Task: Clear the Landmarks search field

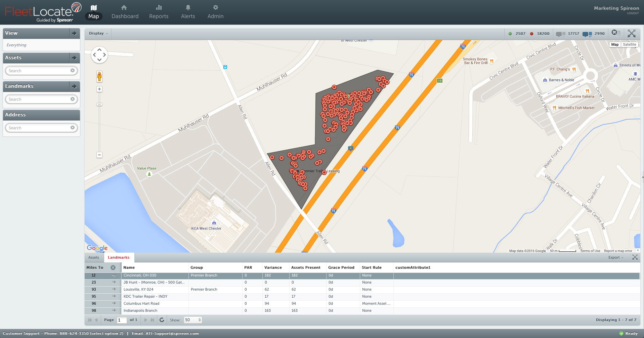Action: click(x=73, y=99)
